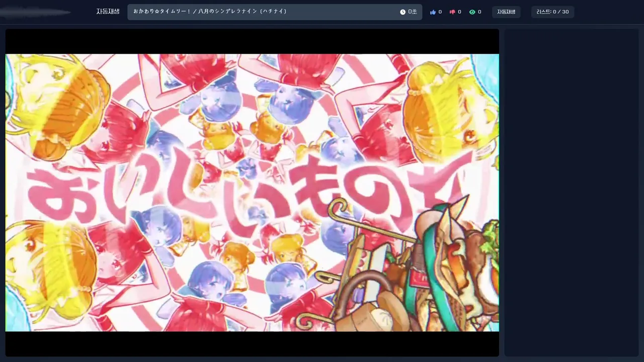This screenshot has width=644, height=362.
Task: Click the thumbs-up like icon
Action: 433,12
